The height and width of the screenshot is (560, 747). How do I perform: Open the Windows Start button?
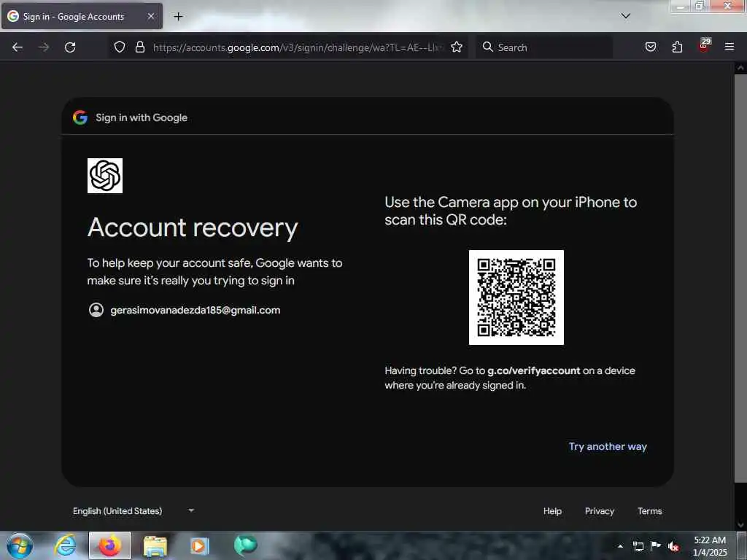[20, 545]
